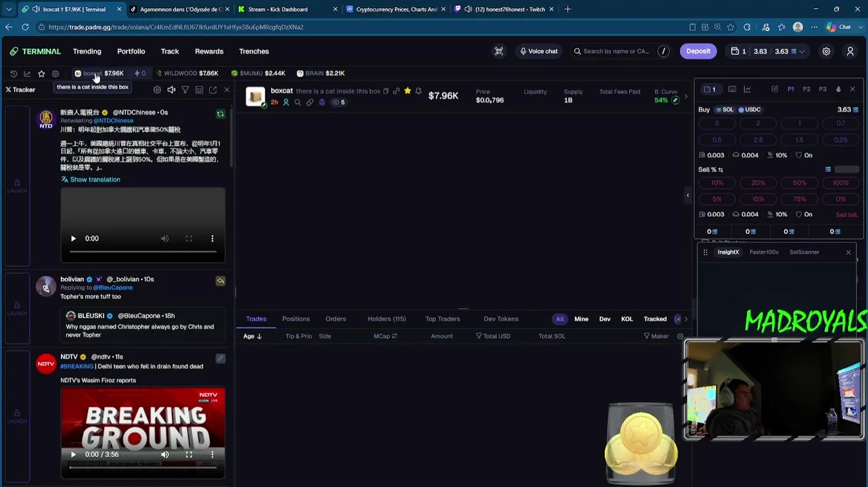868x487 pixels.
Task: Filter trades by Dev
Action: tap(605, 319)
